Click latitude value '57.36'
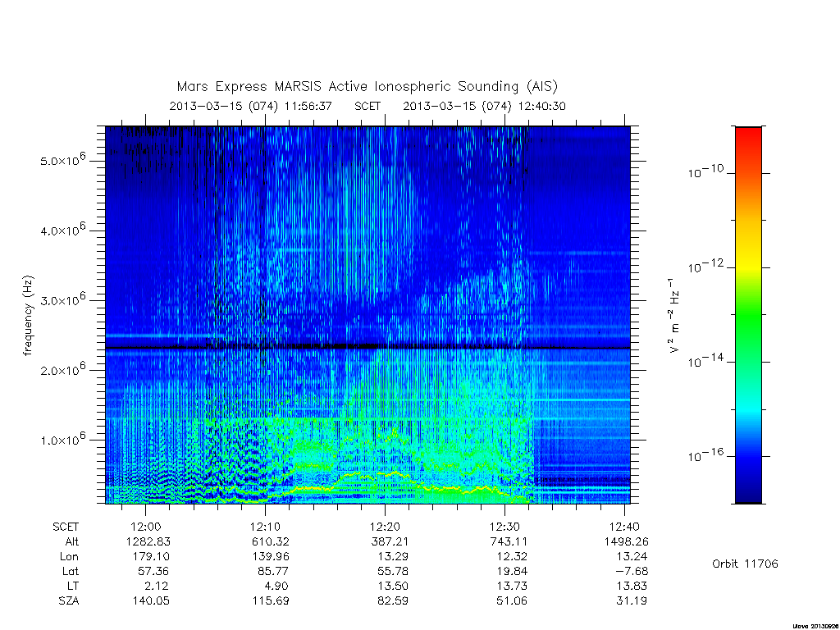 click(x=153, y=571)
